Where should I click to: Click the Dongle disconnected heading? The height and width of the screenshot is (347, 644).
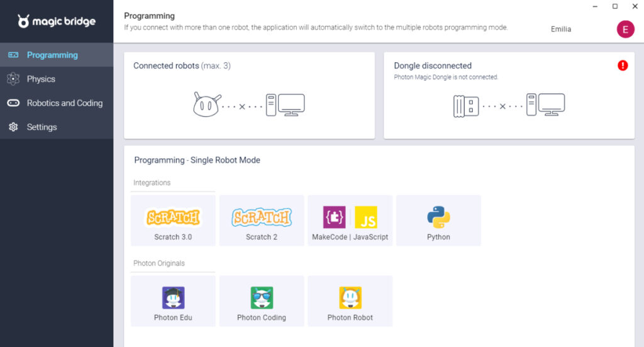[x=433, y=65]
